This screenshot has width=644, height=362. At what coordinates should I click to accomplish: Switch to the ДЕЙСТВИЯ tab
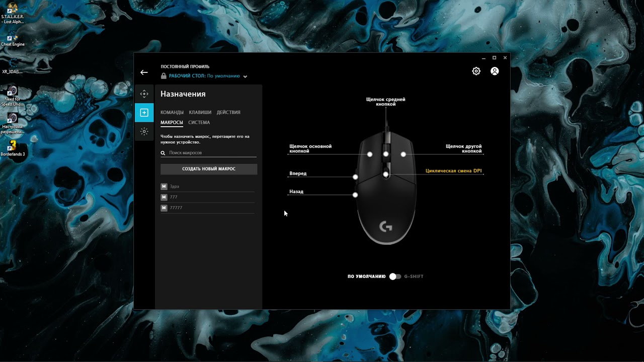[228, 113]
